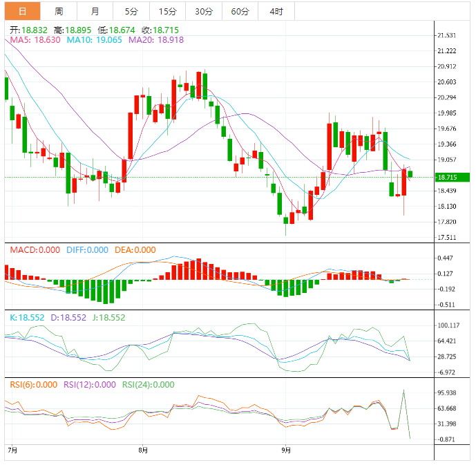Image resolution: width=476 pixels, height=465 pixels.
Task: Click the RSI(6) indicator label
Action: (34, 385)
